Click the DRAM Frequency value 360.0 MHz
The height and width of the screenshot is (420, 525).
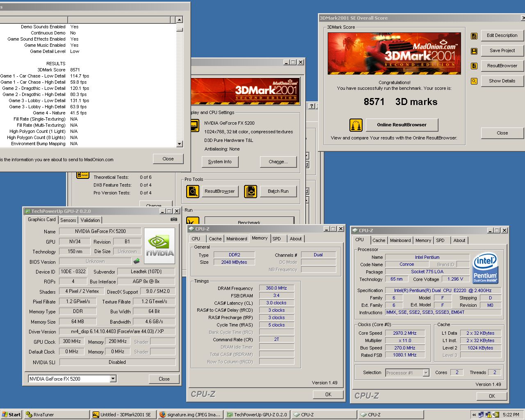pos(276,288)
